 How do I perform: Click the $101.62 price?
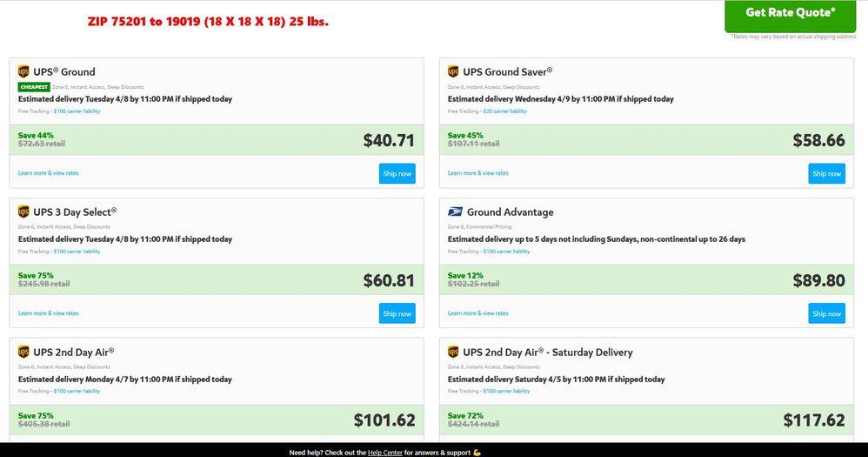[384, 420]
